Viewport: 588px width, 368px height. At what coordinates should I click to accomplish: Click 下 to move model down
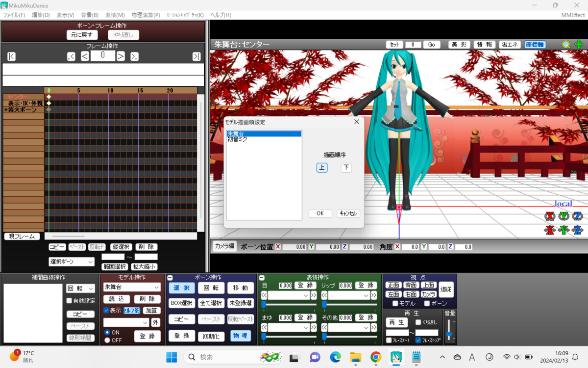(x=346, y=167)
